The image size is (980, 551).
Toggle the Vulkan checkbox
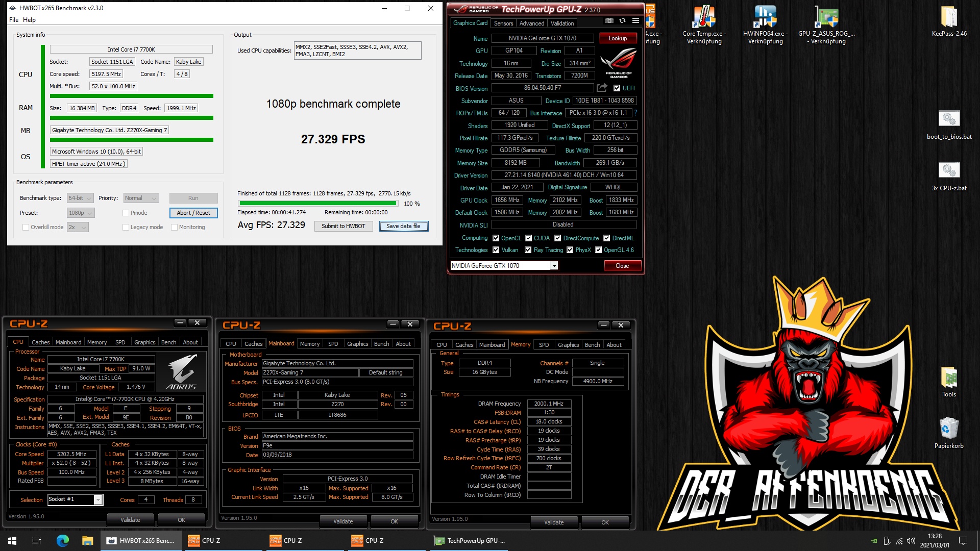pos(496,249)
